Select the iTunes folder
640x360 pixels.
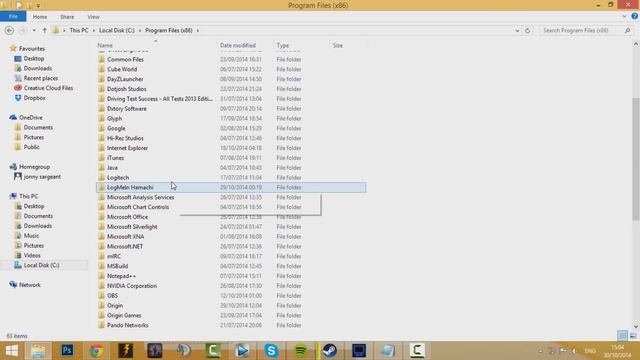coord(116,158)
